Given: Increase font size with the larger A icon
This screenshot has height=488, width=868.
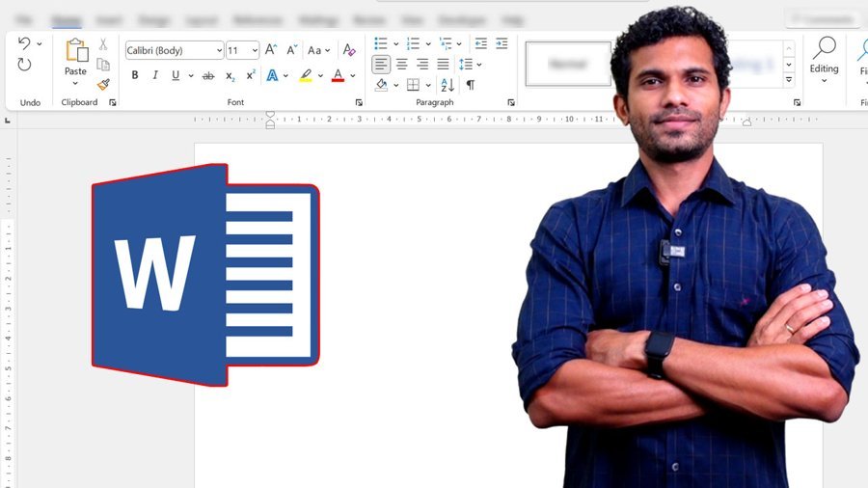Looking at the screenshot, I should [271, 50].
